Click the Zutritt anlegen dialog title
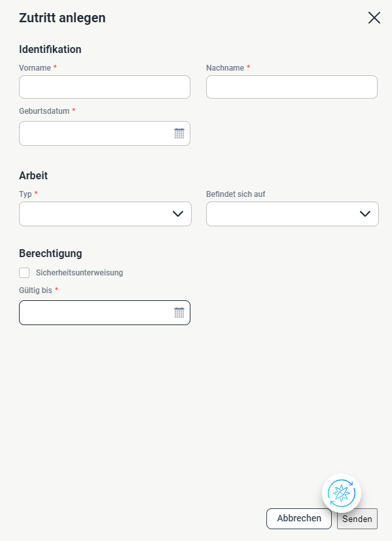This screenshot has width=392, height=541. 62,18
